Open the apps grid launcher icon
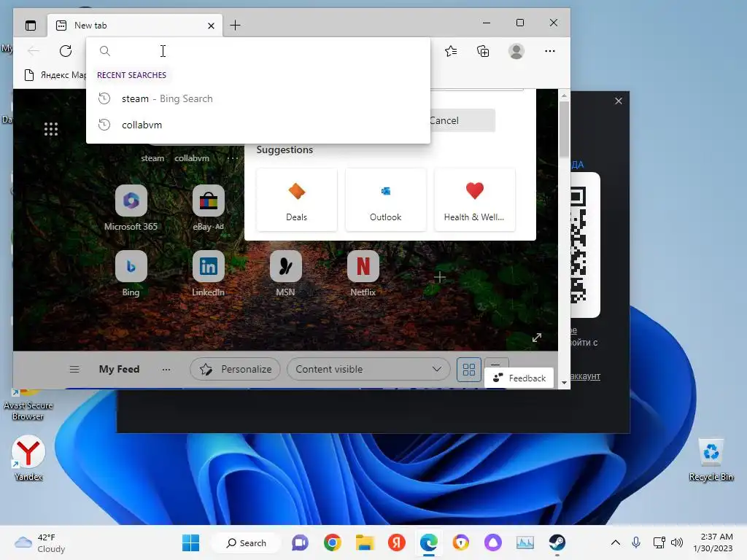Viewport: 747px width, 560px height. point(51,129)
